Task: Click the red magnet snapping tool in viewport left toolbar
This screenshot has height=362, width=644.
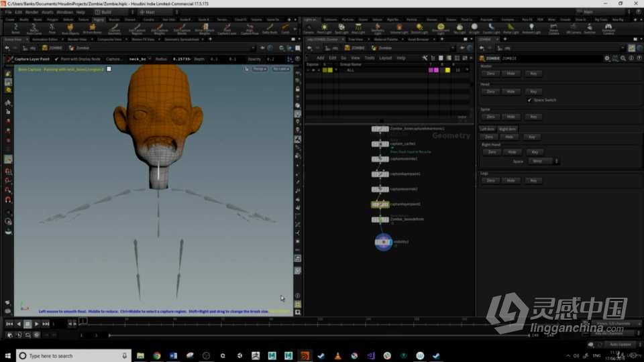Action: [8, 200]
